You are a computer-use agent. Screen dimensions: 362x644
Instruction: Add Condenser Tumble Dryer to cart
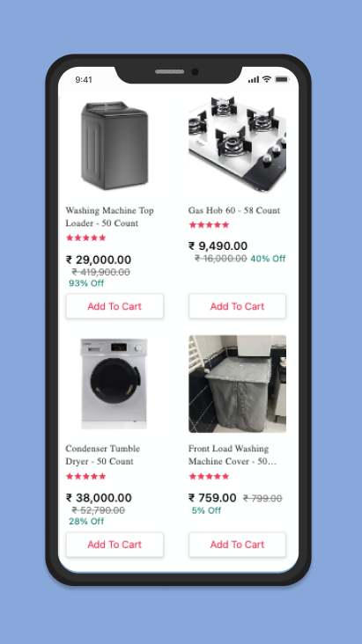click(x=115, y=545)
